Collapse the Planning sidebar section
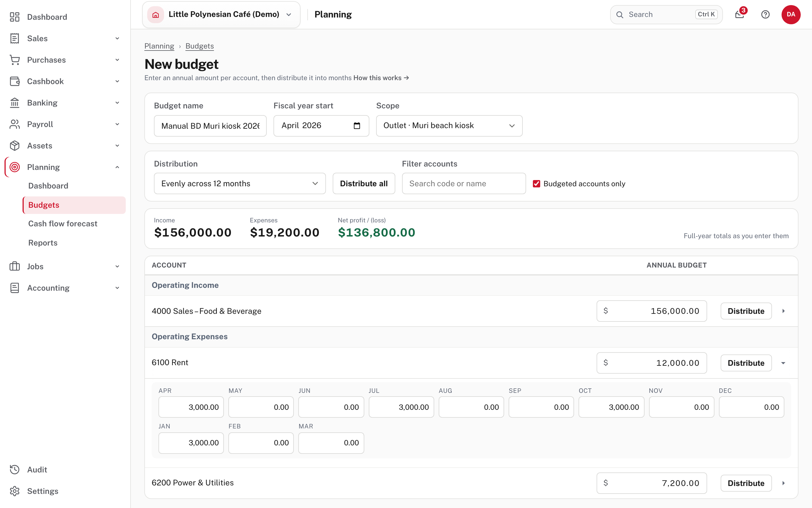 [118, 167]
